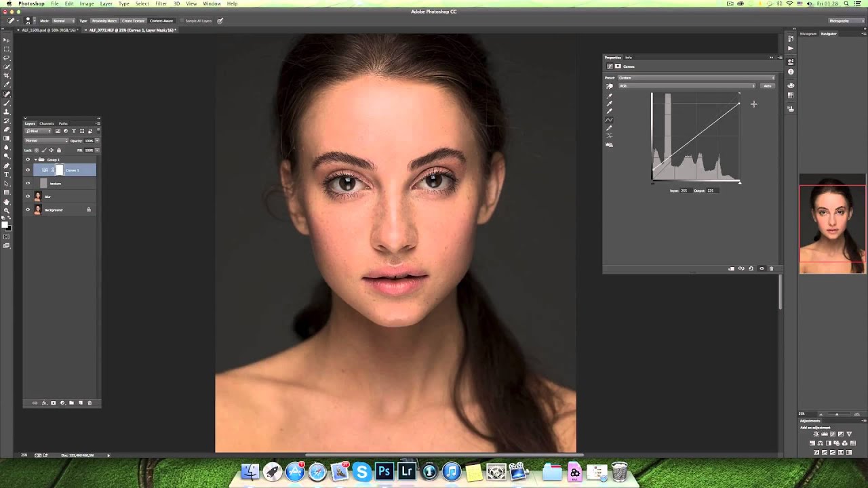868x488 pixels.
Task: Click the on-image adjustment tool in Curves
Action: click(x=609, y=86)
